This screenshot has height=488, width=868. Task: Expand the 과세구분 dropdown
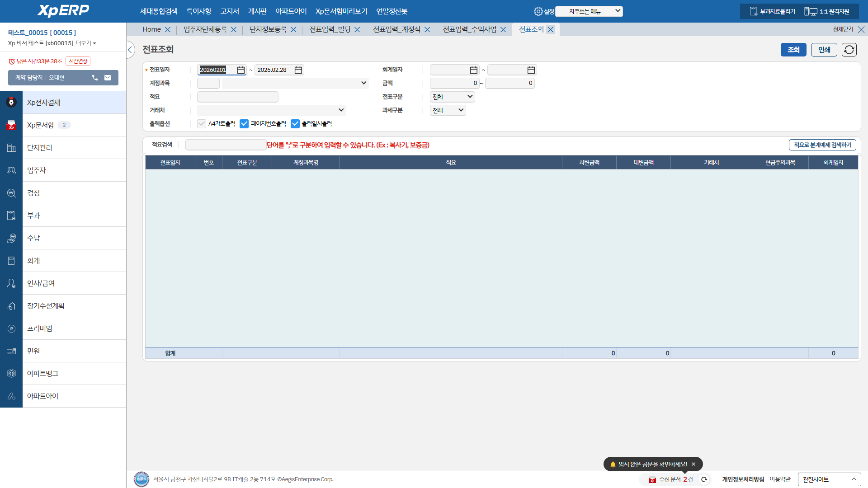tap(448, 110)
